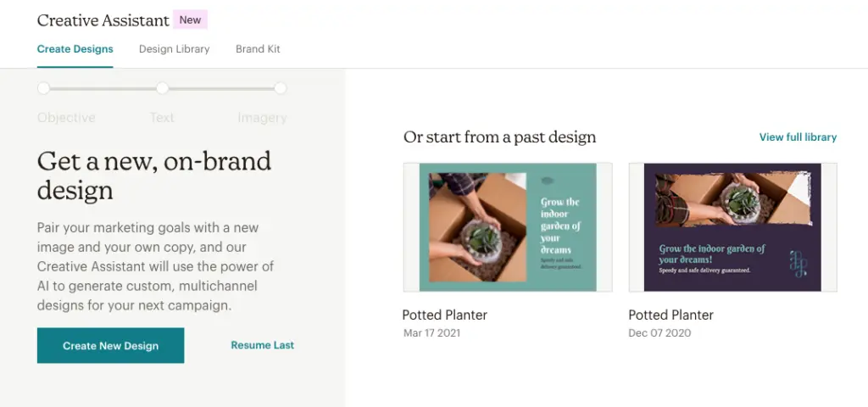Go to the Brand Kit tab
The height and width of the screenshot is (407, 868).
[258, 49]
